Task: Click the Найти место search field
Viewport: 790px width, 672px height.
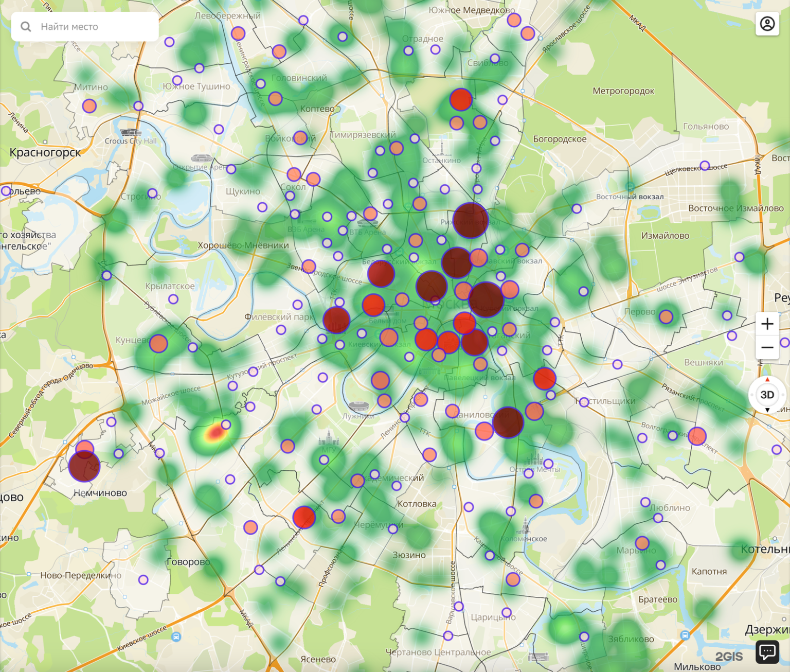Action: [85, 27]
